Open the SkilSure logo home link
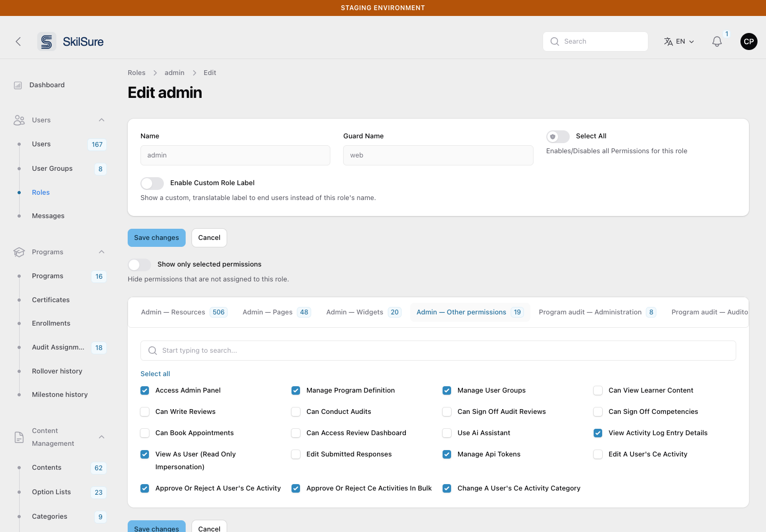 click(x=71, y=41)
